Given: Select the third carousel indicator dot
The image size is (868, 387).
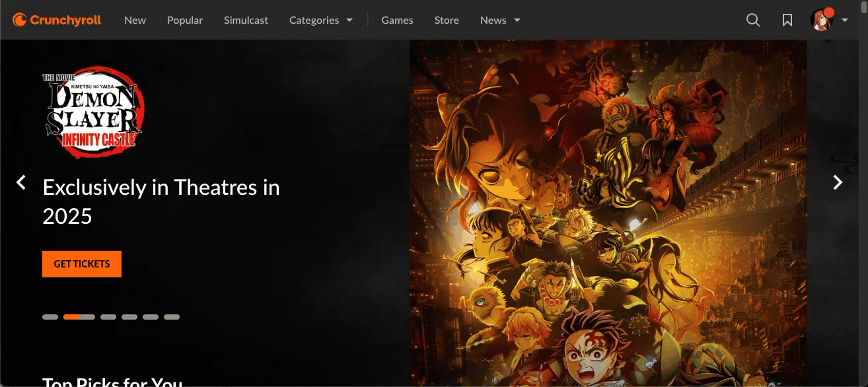Looking at the screenshot, I should coord(108,317).
